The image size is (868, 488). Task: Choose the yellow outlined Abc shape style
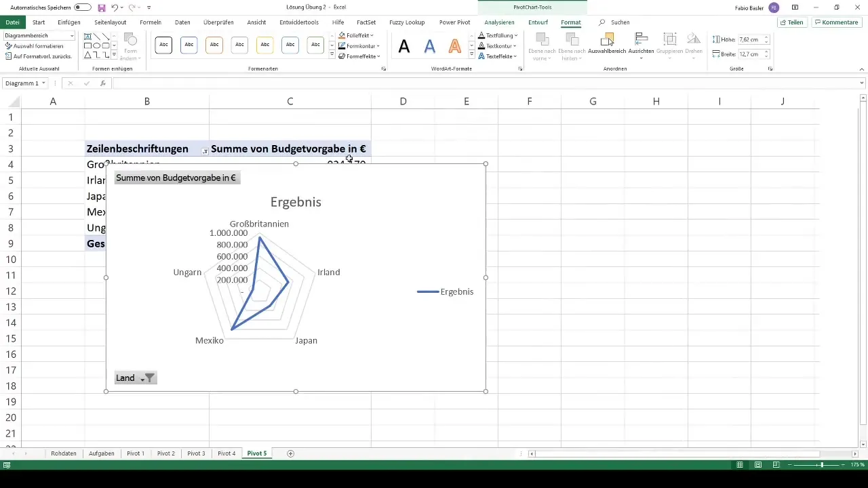(x=264, y=45)
